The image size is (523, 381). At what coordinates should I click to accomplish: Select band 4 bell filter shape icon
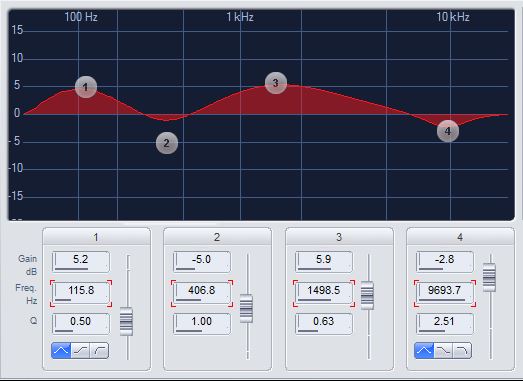tap(424, 350)
